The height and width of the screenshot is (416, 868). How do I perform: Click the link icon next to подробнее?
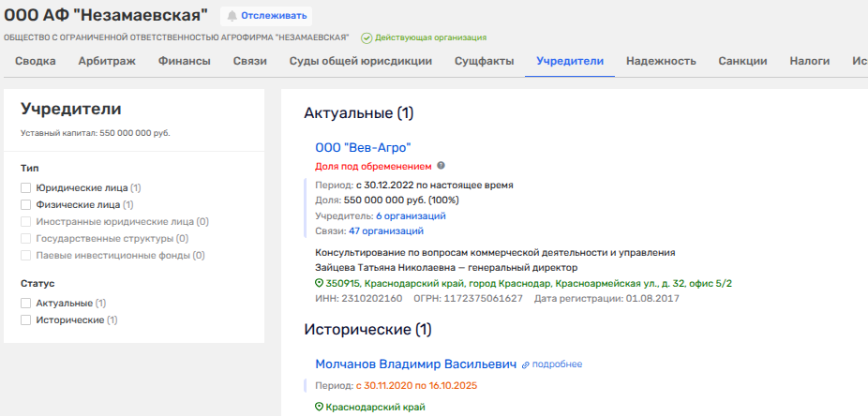[x=526, y=364]
